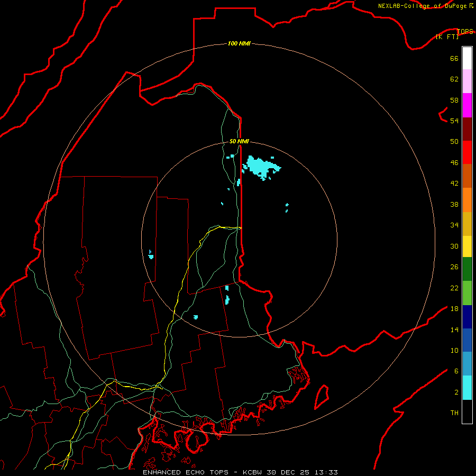The image size is (476, 476).
Task: Click the 'TOPS' legend title
Action: (465, 31)
